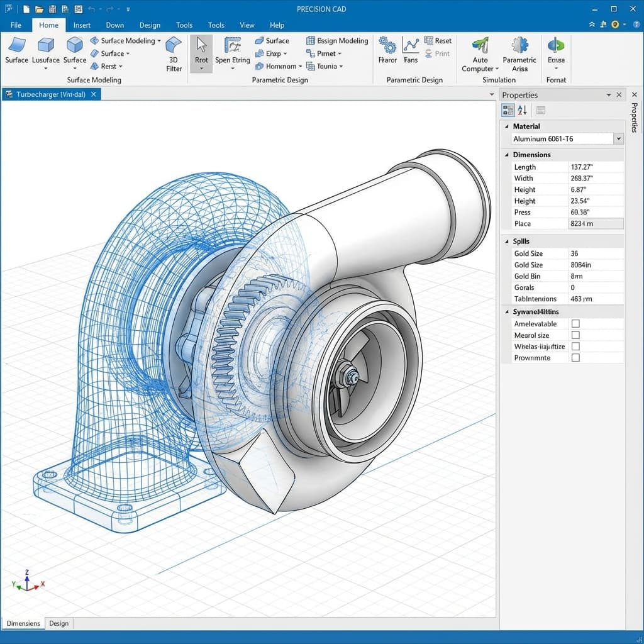Viewport: 644px width, 644px height.
Task: Switch to the Design tab at bottom
Action: (58, 623)
